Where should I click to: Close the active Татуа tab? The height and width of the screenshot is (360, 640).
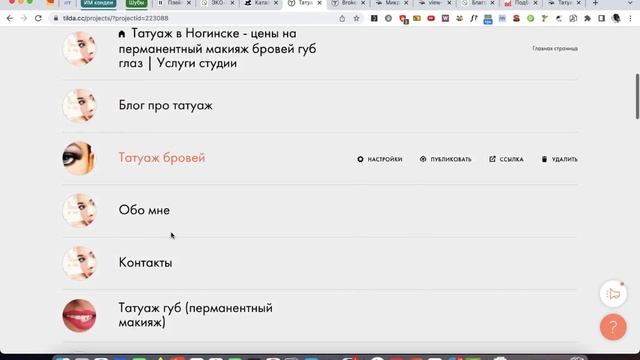click(320, 3)
